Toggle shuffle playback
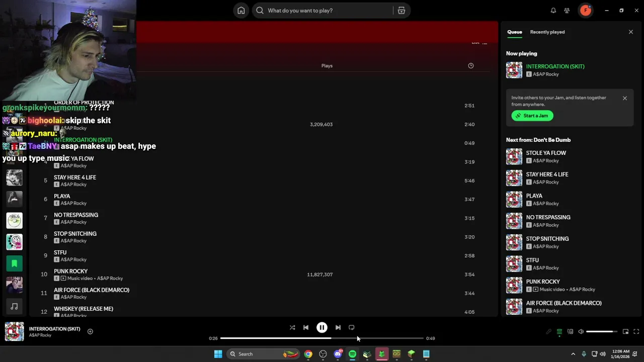The image size is (644, 362). click(292, 328)
